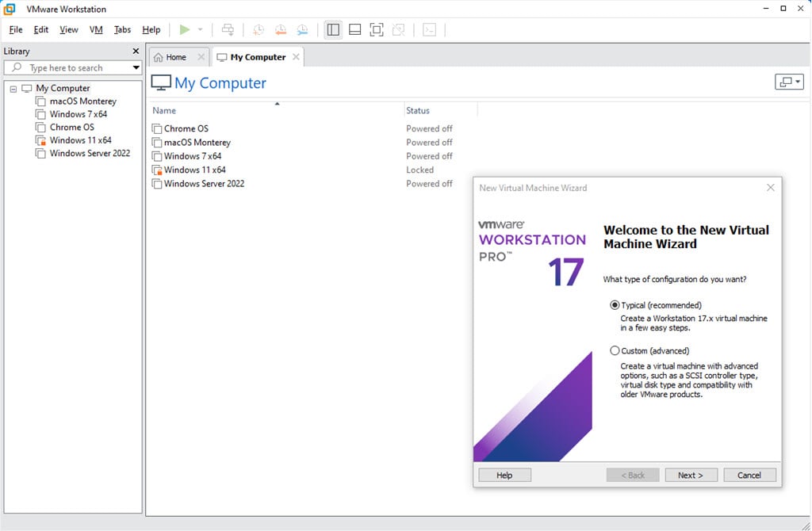Click the VM icon beside Windows Server 2022 in Library

pos(40,154)
